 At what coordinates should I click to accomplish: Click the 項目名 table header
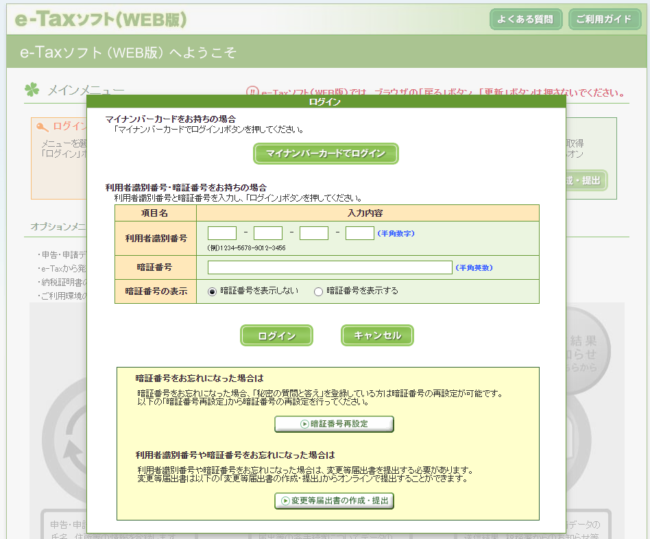click(x=155, y=213)
